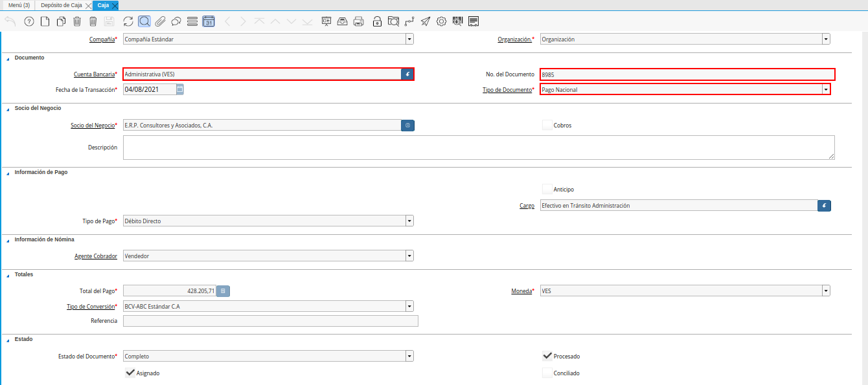Open the Tipo de Documento dropdown
This screenshot has height=385, width=868.
pyautogui.click(x=826, y=89)
